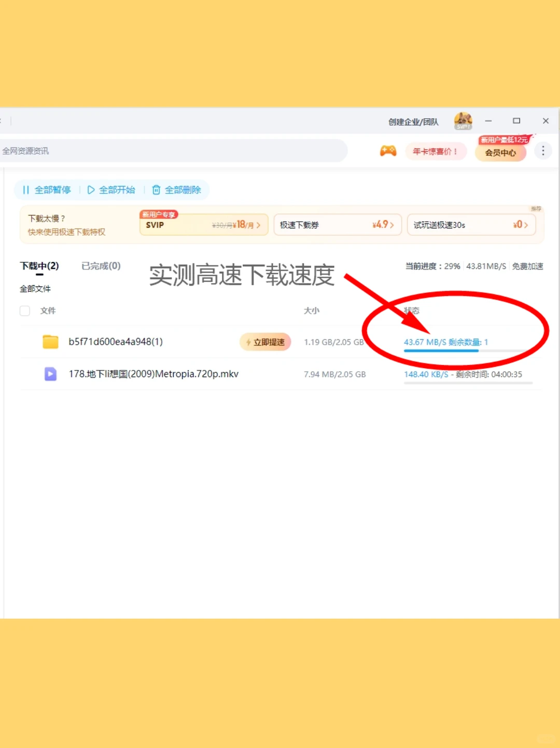Click the trash icon next to 全部删除
The image size is (560, 748).
point(156,190)
